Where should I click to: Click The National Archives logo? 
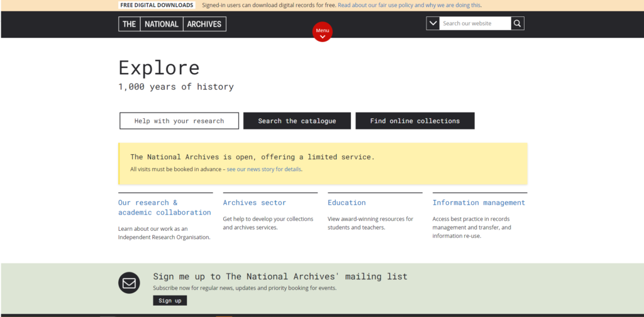point(172,24)
